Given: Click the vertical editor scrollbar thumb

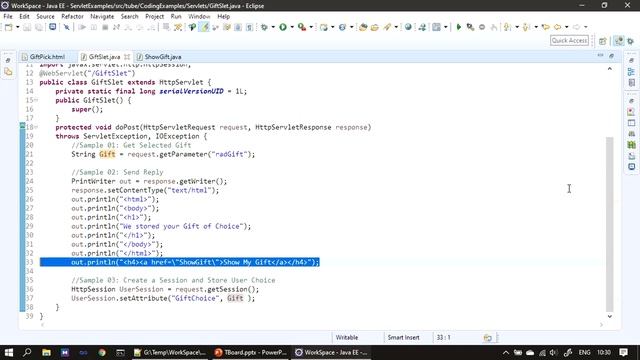Looking at the screenshot, I should 609,224.
